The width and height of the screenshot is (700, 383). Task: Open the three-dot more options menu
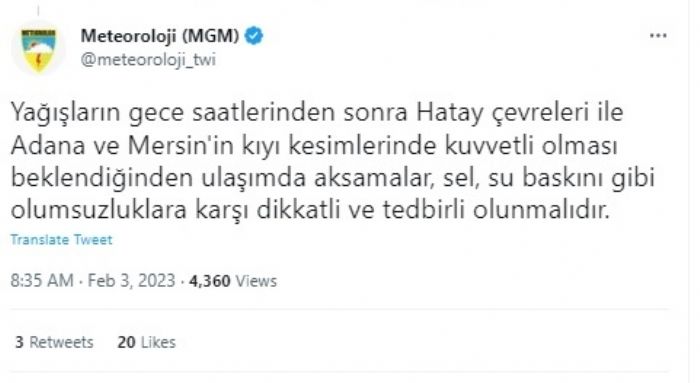tap(658, 36)
